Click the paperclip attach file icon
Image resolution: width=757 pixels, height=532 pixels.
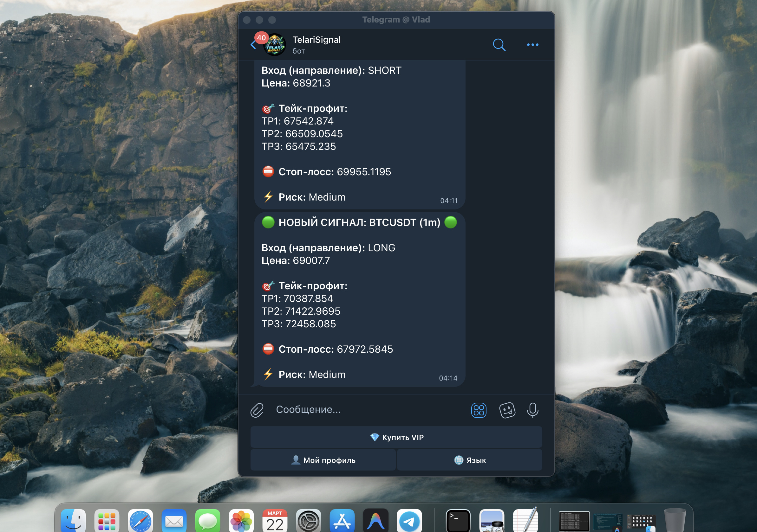[x=257, y=410]
